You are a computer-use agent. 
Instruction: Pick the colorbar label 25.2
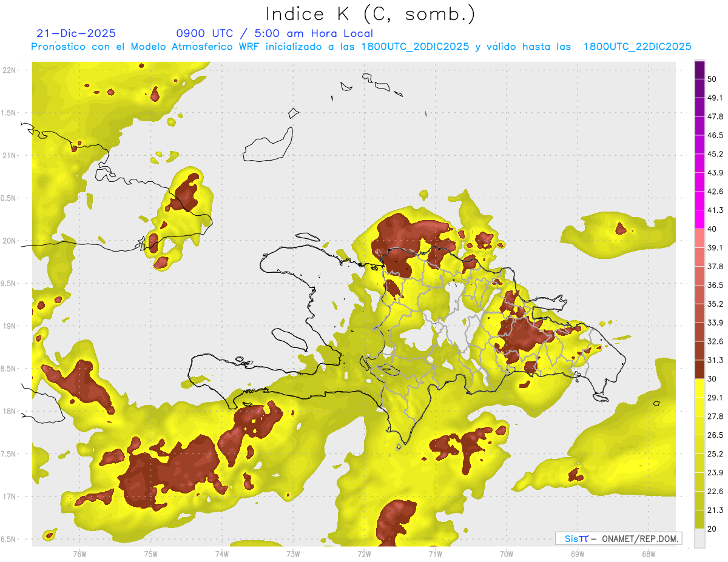[x=715, y=454]
